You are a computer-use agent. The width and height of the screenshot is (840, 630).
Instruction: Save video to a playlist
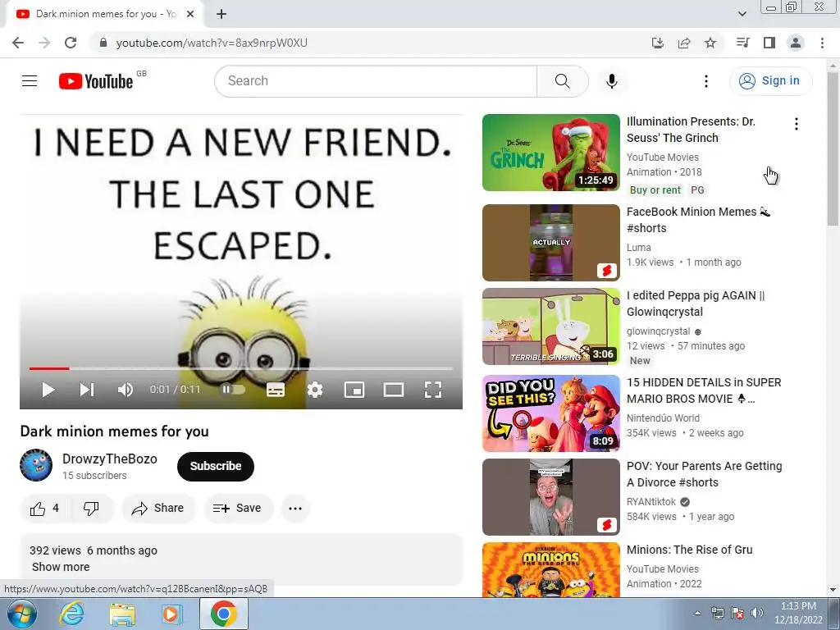(238, 508)
